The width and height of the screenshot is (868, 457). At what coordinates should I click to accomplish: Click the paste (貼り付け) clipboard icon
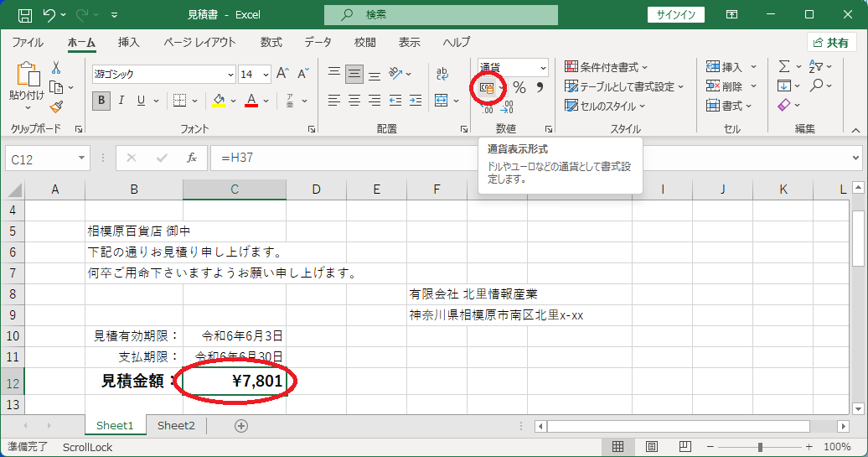28,75
